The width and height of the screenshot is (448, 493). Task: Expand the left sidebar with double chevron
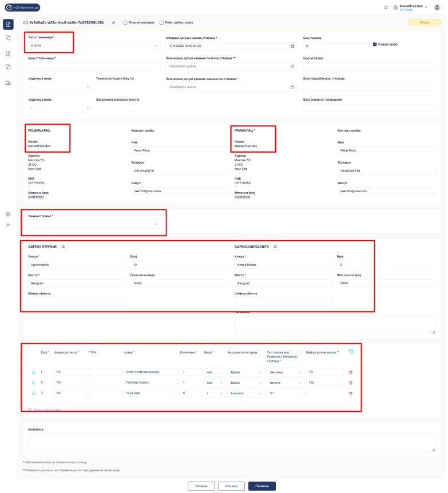9,225
